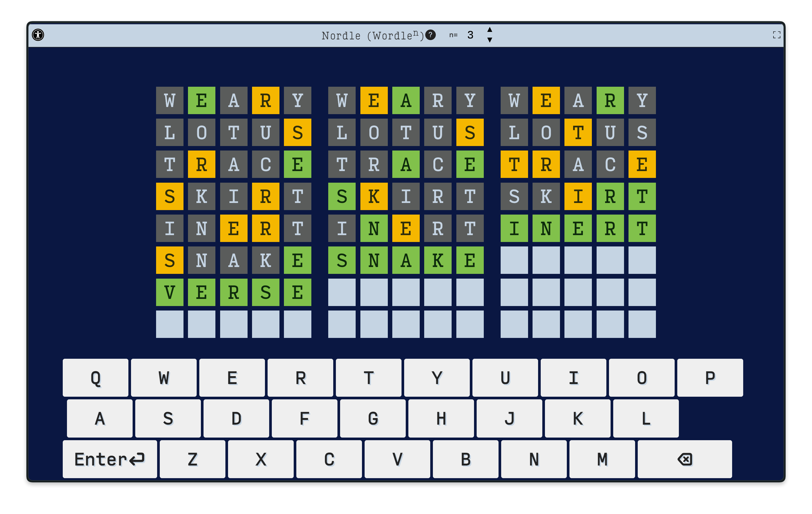Tap the J key on keyboard

pos(509,418)
